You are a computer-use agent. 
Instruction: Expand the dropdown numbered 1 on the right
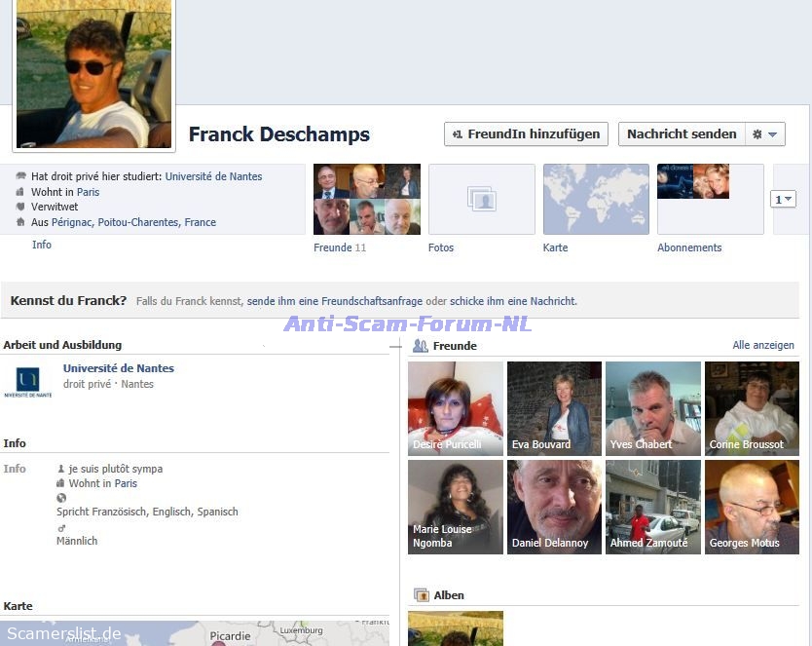click(x=783, y=199)
